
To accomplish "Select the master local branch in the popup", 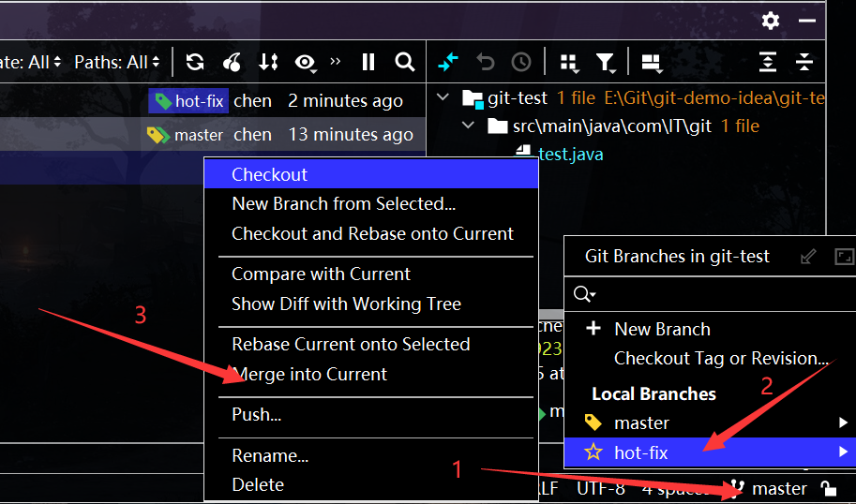I will tap(710, 422).
